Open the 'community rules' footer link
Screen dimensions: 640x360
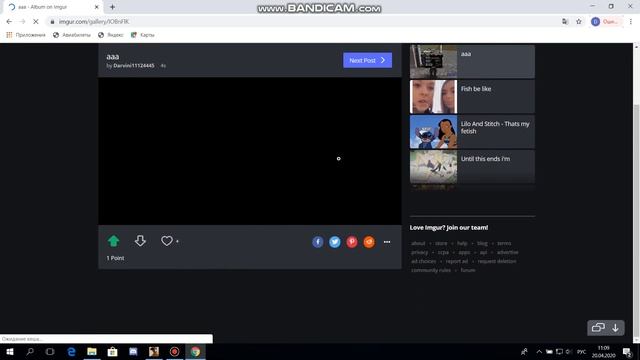(431, 270)
